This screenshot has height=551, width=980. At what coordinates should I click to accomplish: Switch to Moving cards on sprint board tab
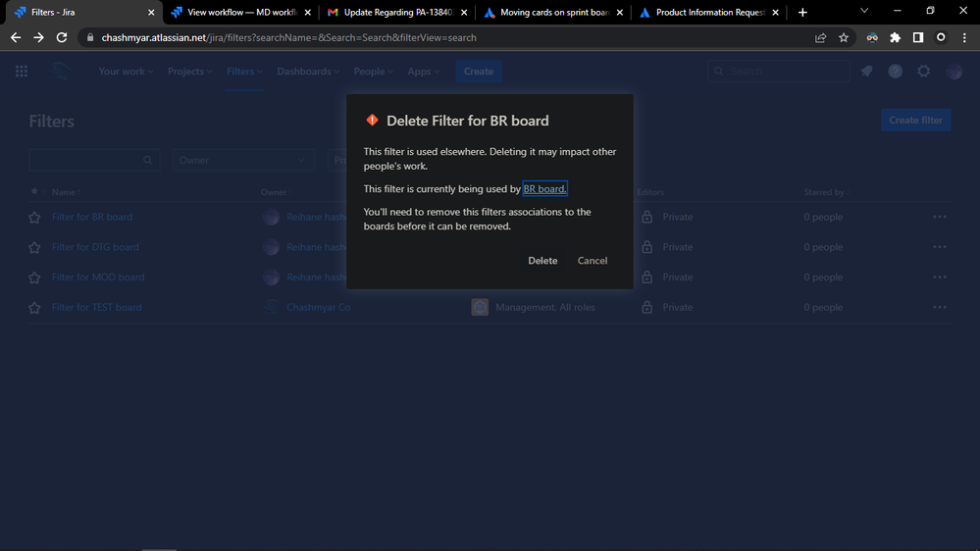click(x=553, y=12)
